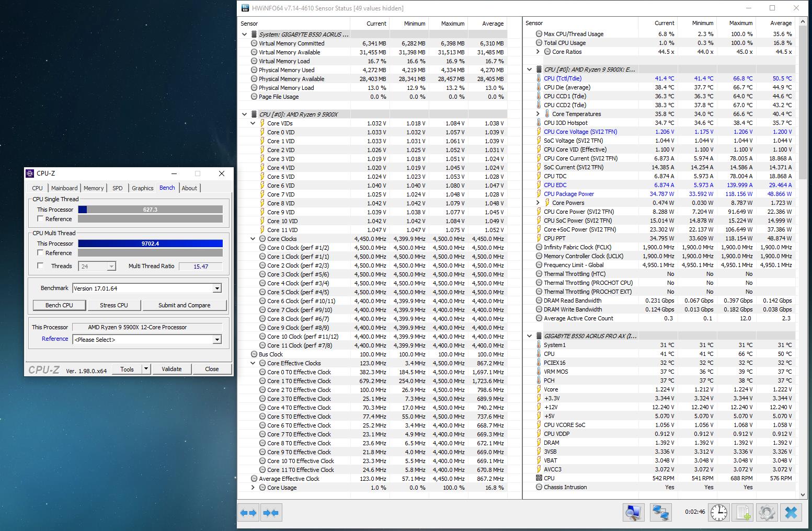Reset the clock timer icon

pos(719,513)
